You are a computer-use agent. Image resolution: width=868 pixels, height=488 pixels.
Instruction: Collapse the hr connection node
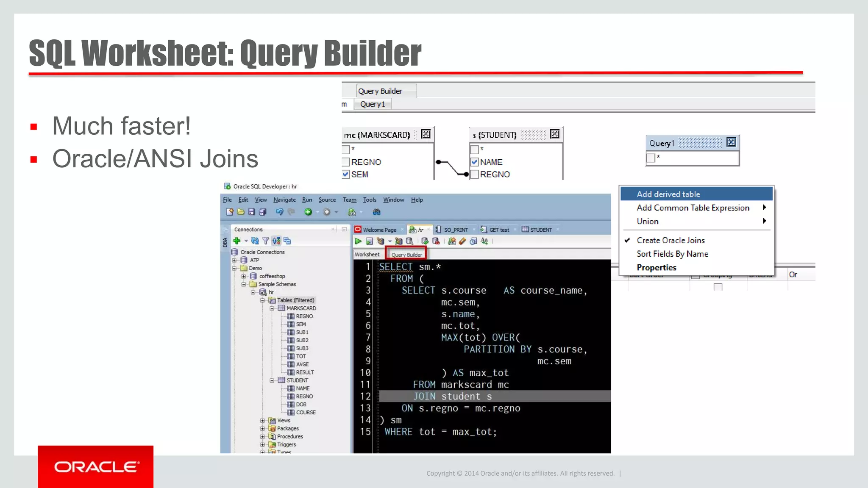[x=253, y=292]
